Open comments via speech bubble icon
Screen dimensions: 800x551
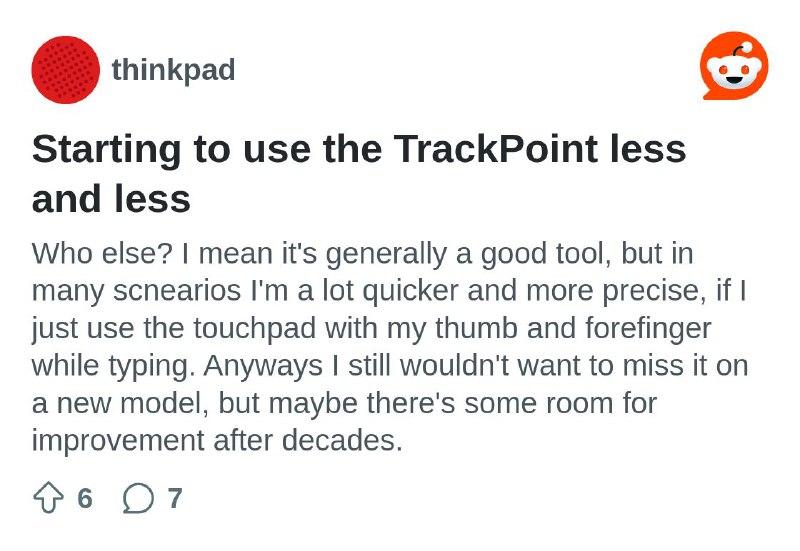(x=138, y=498)
